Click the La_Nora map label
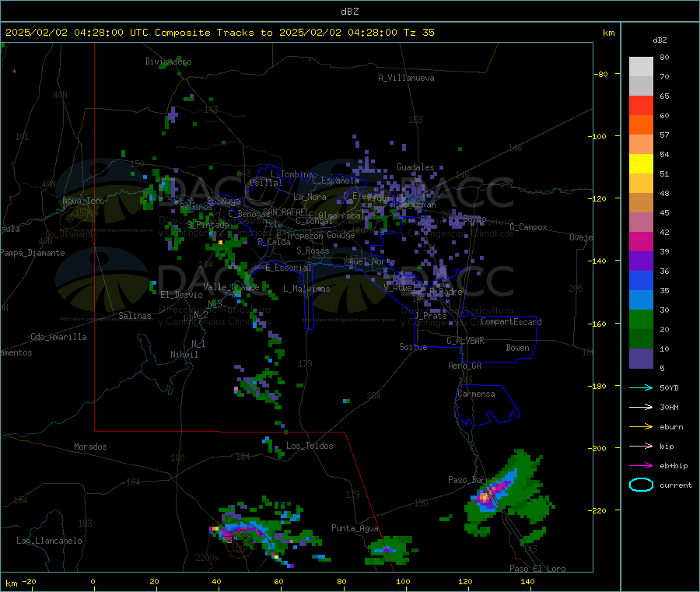The image size is (700, 592). [x=310, y=197]
